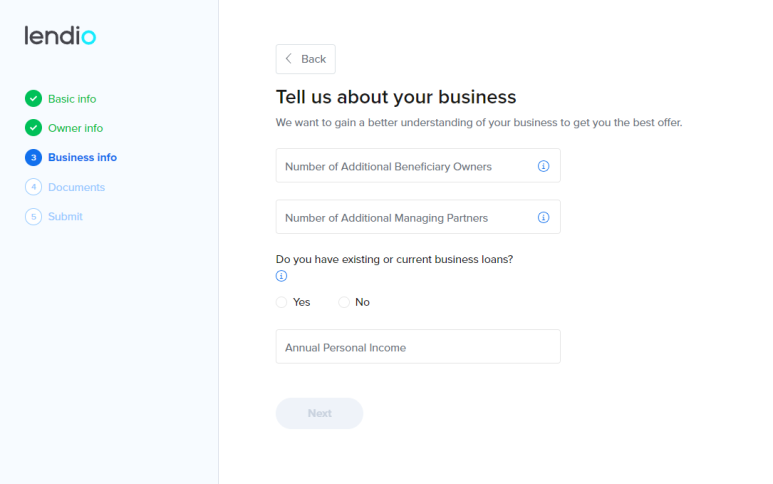Open info tooltip for Managing Partners field
The height and width of the screenshot is (484, 773).
click(543, 217)
